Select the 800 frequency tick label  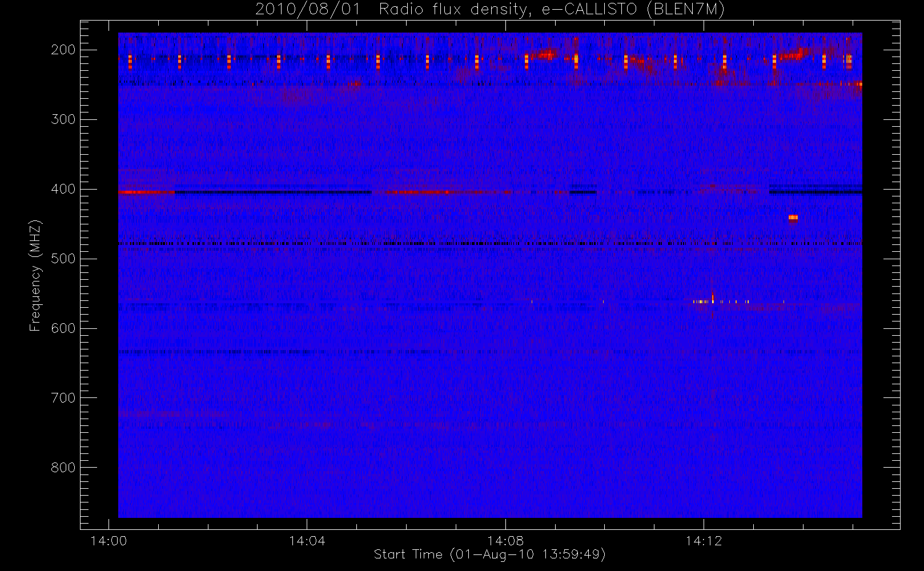click(63, 468)
